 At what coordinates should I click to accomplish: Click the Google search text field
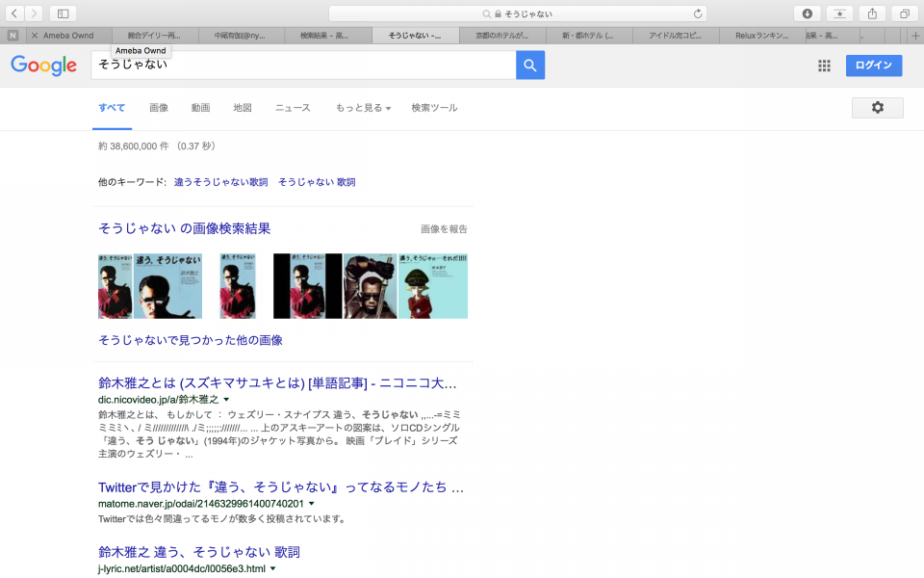[x=303, y=65]
